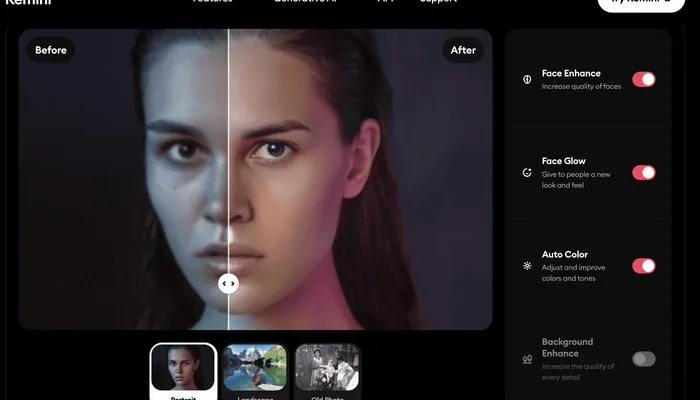This screenshot has width=700, height=400.
Task: Disable the Face Glow toggle
Action: [x=644, y=172]
